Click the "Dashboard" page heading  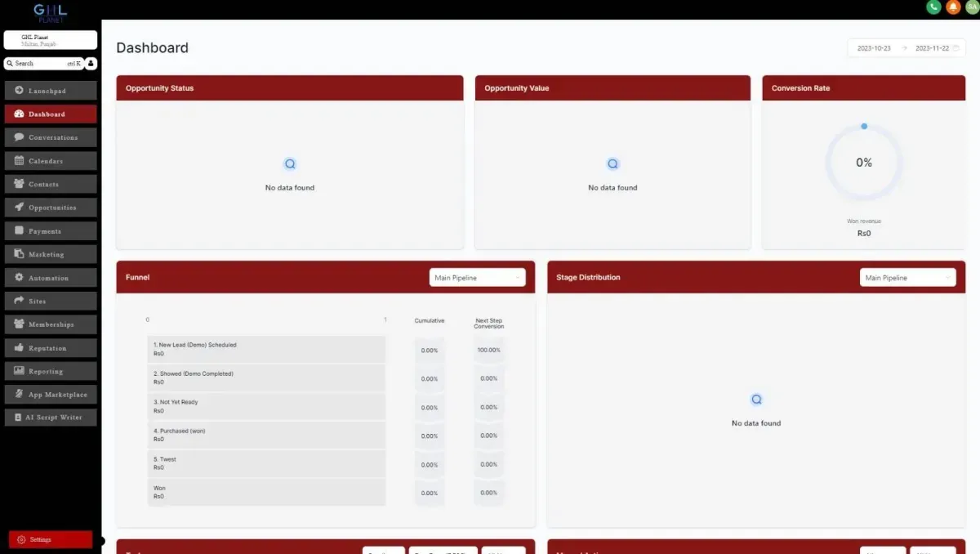pos(152,48)
